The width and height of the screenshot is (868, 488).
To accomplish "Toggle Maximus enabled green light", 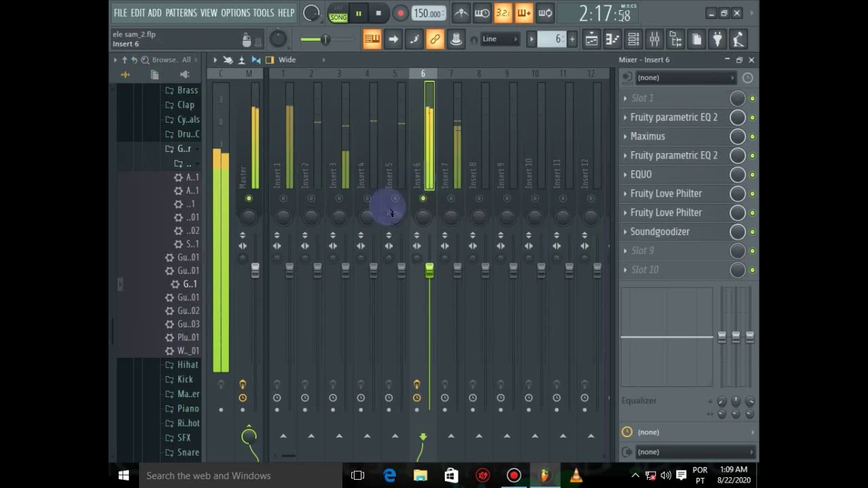I will pyautogui.click(x=752, y=136).
